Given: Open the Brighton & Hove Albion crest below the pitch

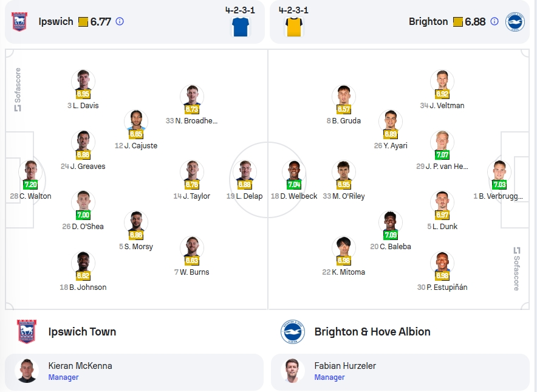Looking at the screenshot, I should 292,331.
